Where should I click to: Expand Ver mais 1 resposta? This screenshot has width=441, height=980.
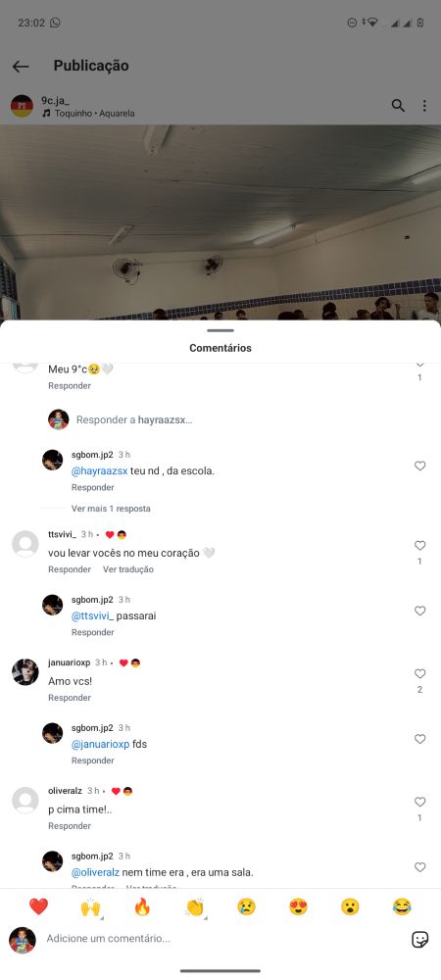[x=111, y=509]
